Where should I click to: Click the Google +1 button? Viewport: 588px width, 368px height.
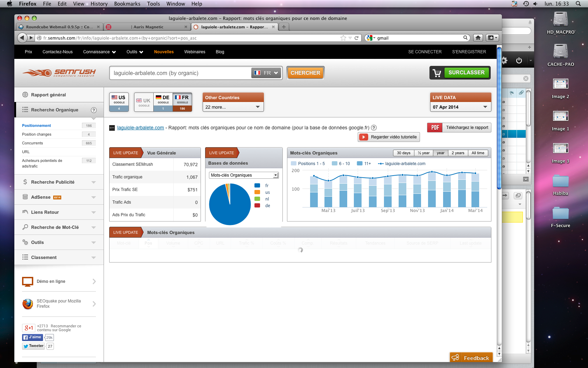[29, 328]
